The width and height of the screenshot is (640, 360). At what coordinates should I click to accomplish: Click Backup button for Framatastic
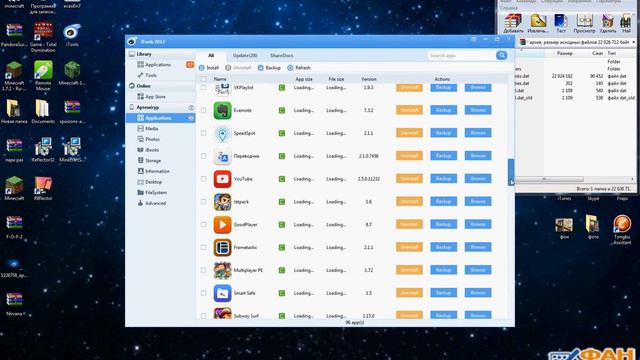443,247
